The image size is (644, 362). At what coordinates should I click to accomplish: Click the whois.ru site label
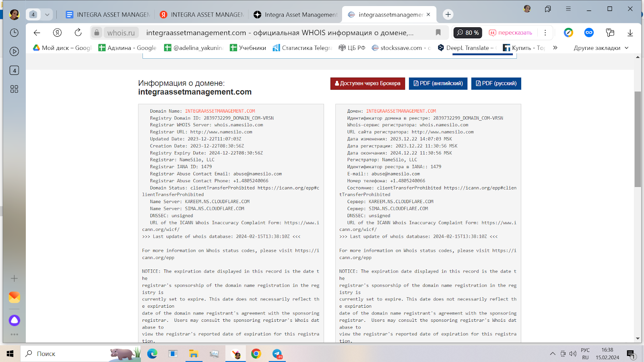tap(121, 33)
